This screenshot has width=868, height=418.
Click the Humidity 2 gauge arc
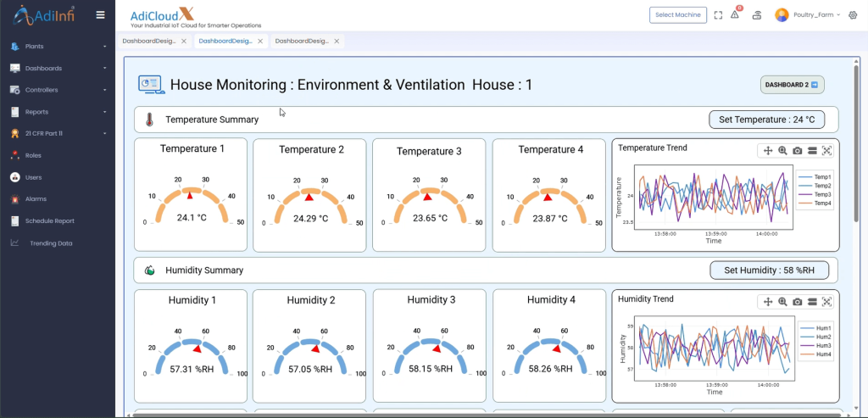click(309, 355)
